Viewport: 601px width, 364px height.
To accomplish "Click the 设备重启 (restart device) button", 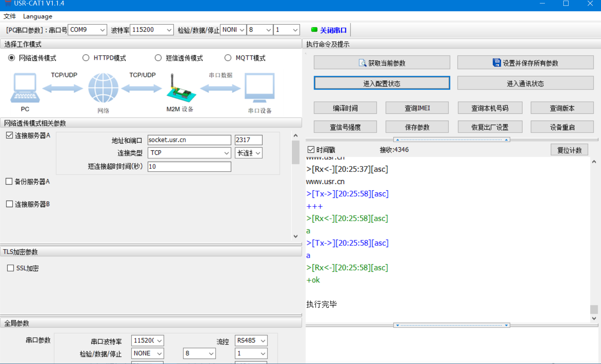I will point(562,127).
